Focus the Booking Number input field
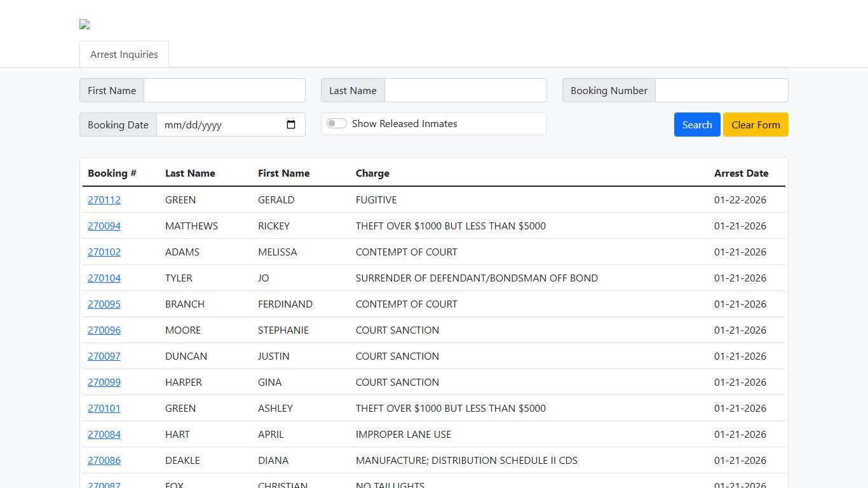Viewport: 868px width, 488px height. pos(722,90)
